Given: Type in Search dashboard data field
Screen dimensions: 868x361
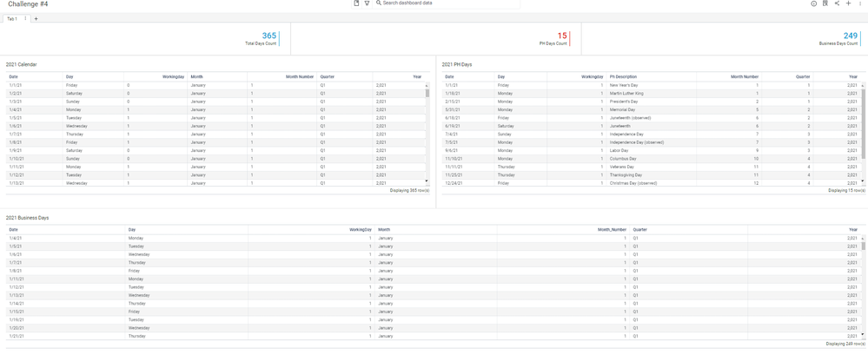Looking at the screenshot, I should (447, 3).
